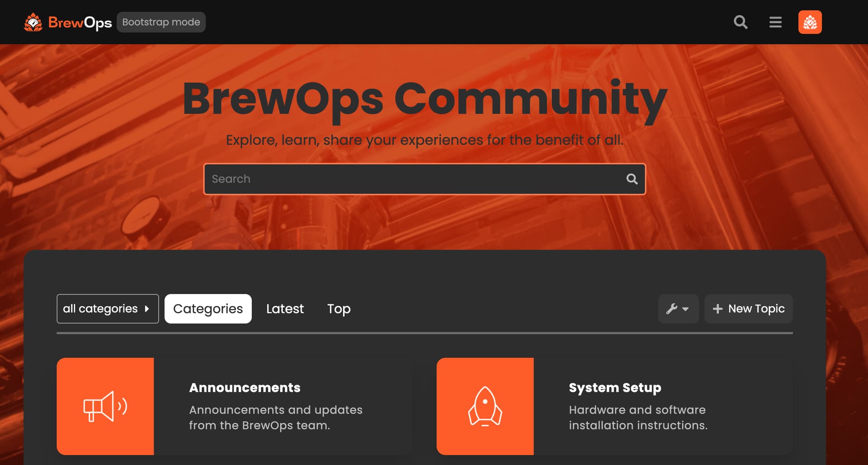Click the Bootstrap mode badge
Image resolution: width=868 pixels, height=465 pixels.
pyautogui.click(x=161, y=22)
